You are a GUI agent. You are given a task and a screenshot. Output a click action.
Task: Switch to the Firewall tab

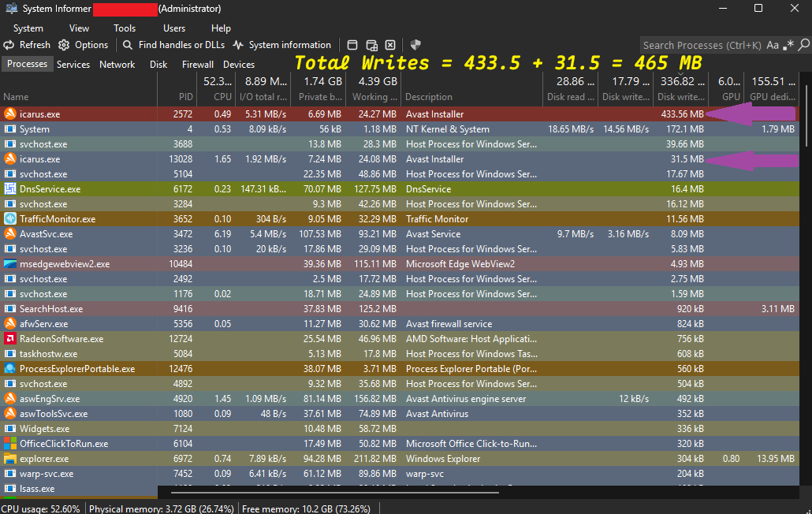click(198, 65)
